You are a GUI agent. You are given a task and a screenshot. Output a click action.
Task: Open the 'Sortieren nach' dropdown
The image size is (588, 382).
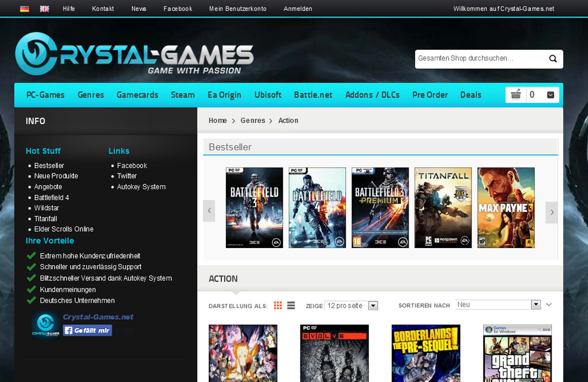click(498, 304)
